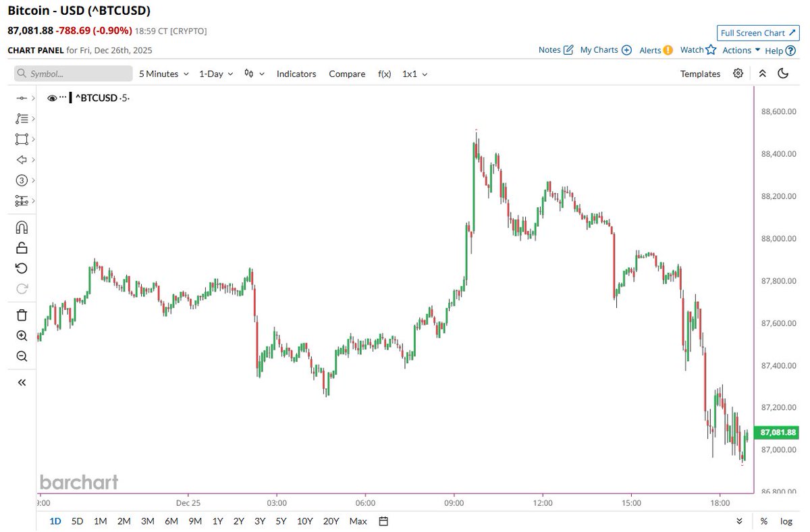Select the 2Y time range
Image resolution: width=810 pixels, height=532 pixels.
point(238,521)
